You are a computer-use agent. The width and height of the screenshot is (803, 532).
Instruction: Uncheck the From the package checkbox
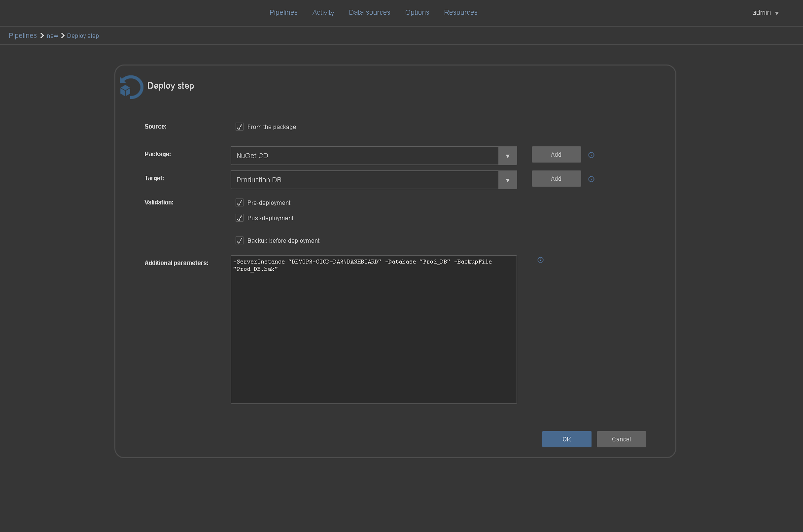pos(240,127)
